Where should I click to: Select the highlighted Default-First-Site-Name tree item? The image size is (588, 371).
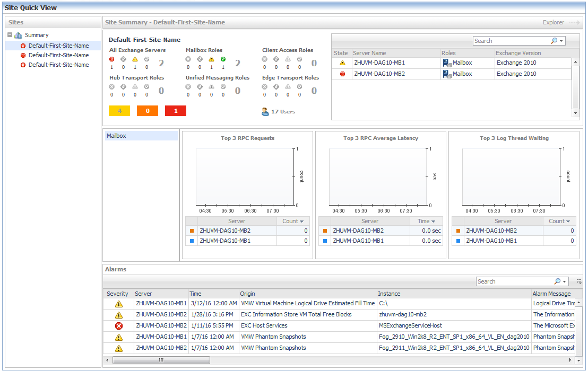click(x=58, y=46)
